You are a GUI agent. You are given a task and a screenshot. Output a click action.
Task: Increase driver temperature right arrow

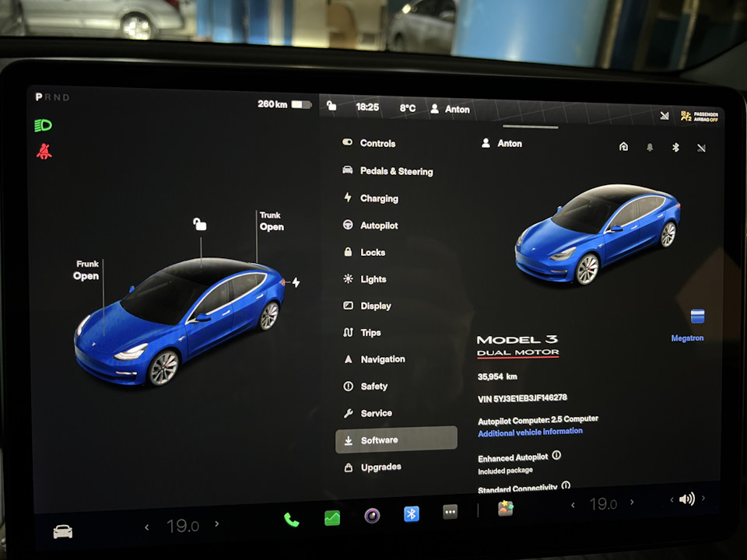tap(217, 523)
